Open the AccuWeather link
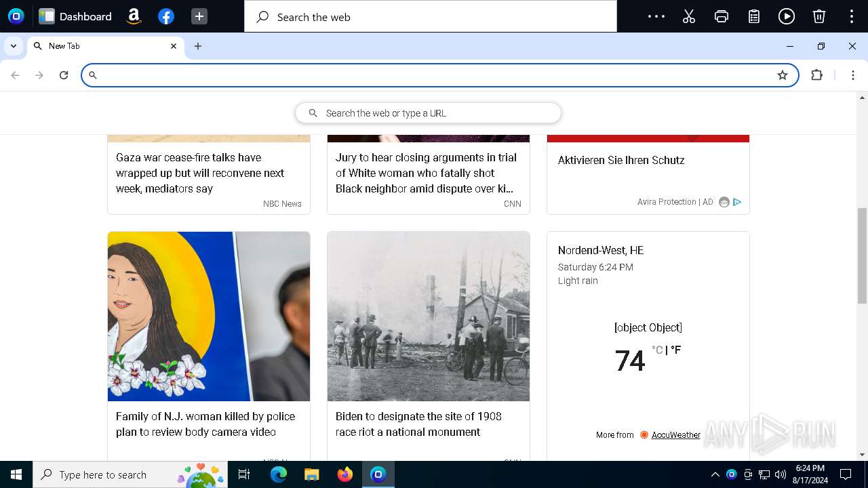The image size is (868, 488). pos(675,435)
